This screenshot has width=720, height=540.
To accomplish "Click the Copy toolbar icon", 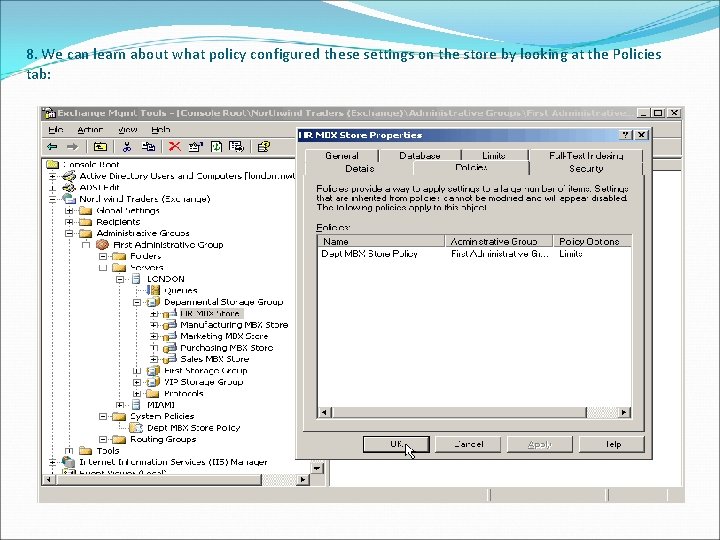I will click(x=148, y=146).
